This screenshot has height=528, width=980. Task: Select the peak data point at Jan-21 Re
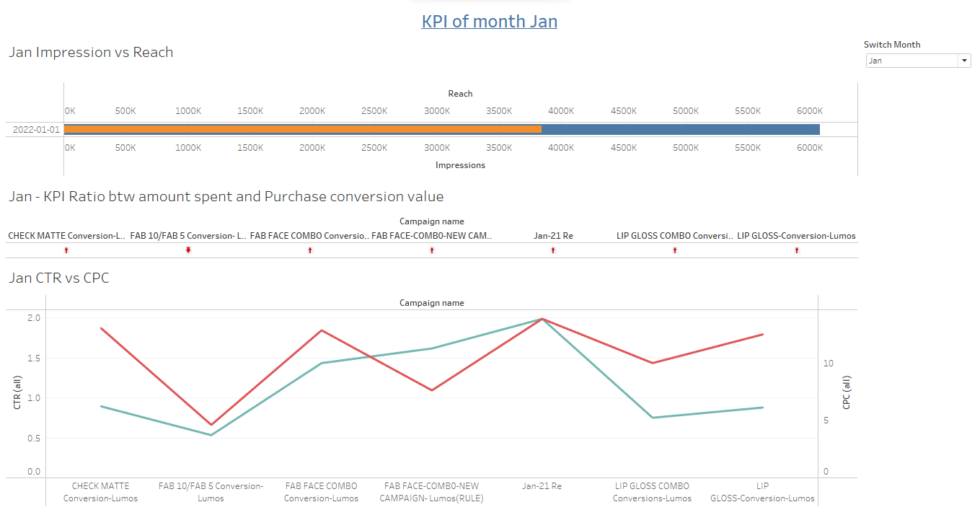(x=542, y=317)
